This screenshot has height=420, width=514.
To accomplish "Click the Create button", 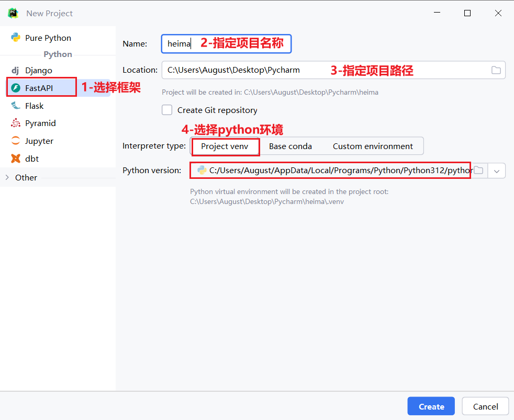I will click(431, 406).
